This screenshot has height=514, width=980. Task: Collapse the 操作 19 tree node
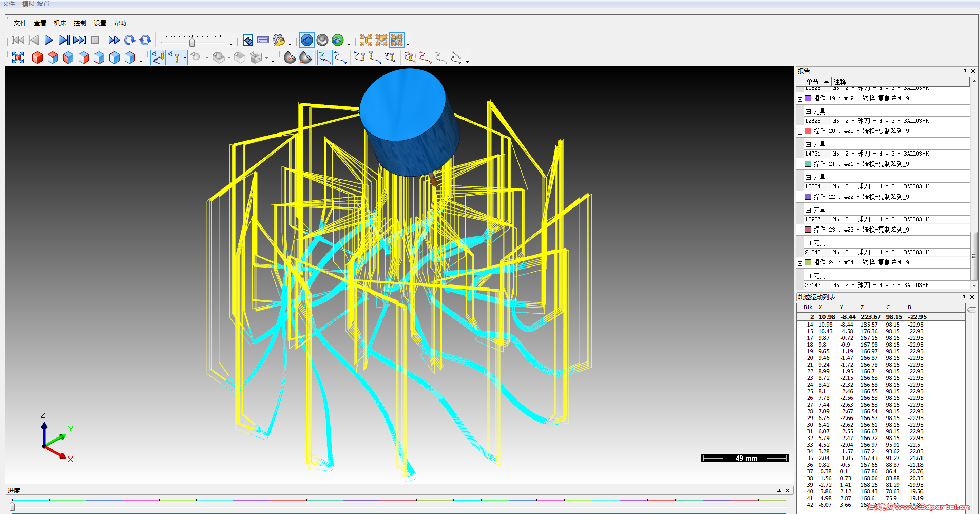pyautogui.click(x=800, y=99)
